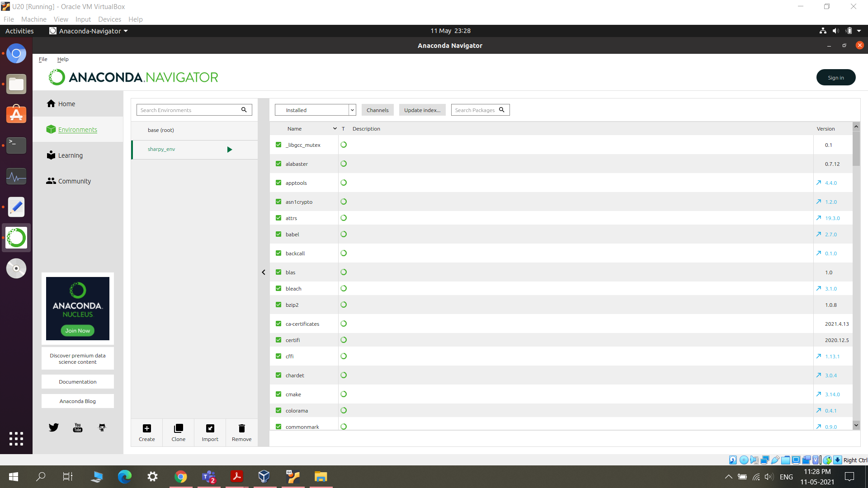
Task: Click the search icon in Search Environments
Action: coord(244,110)
